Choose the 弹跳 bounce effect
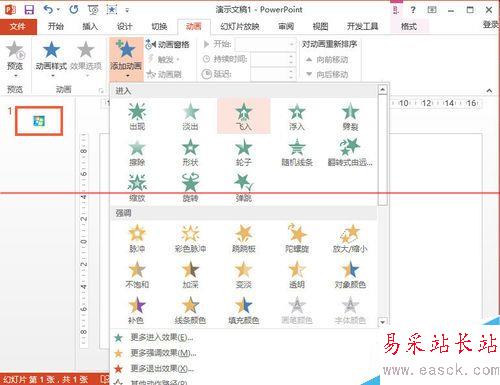500x385 pixels. (x=244, y=188)
